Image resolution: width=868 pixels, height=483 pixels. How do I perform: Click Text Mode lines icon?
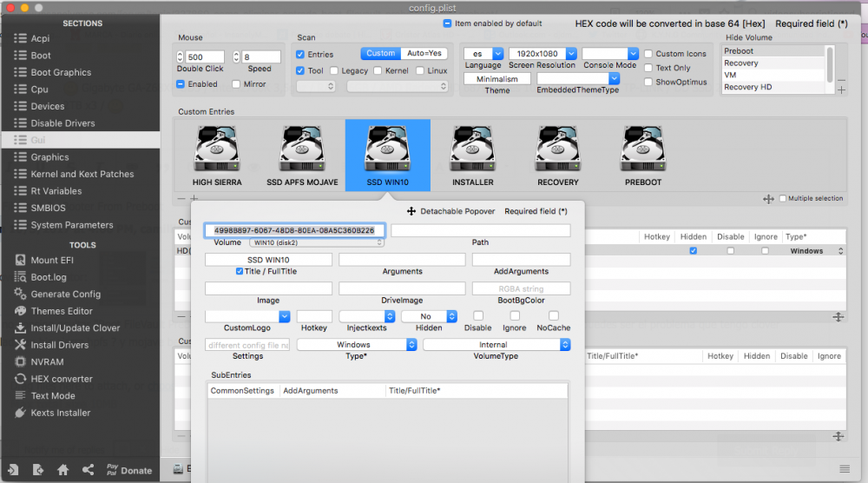coord(20,395)
